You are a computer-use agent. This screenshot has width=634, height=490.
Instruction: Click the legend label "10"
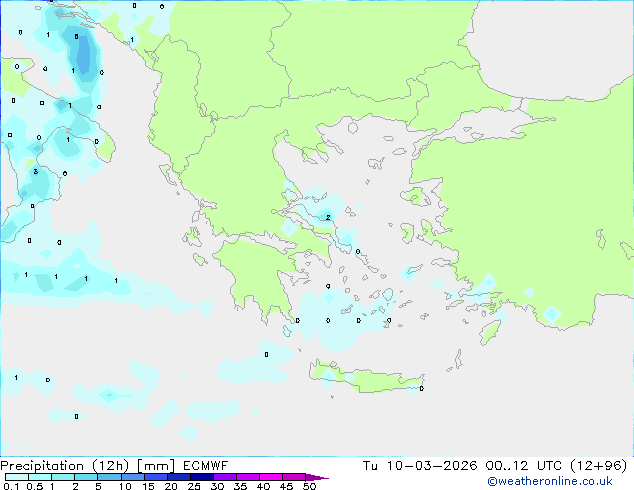coord(125,486)
